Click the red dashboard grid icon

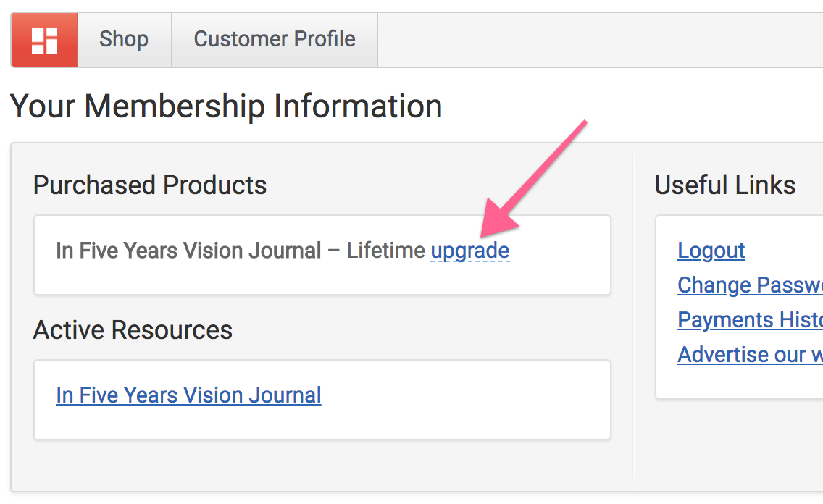(45, 40)
